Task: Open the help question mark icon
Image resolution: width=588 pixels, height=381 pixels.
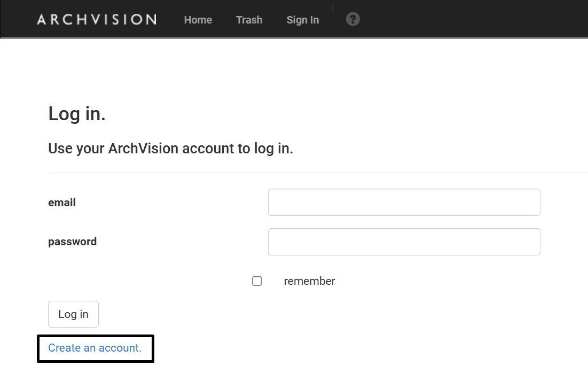Action: 352,19
